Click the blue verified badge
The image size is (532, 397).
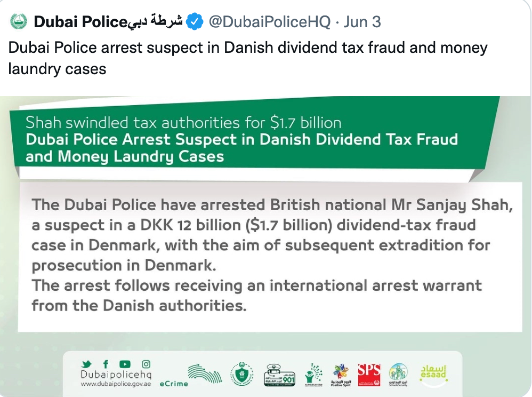tap(195, 22)
